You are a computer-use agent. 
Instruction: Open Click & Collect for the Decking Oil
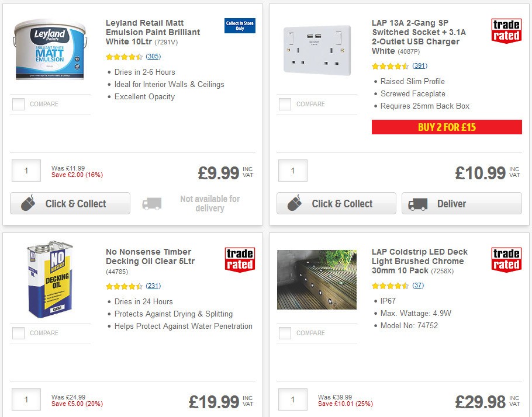(x=70, y=415)
